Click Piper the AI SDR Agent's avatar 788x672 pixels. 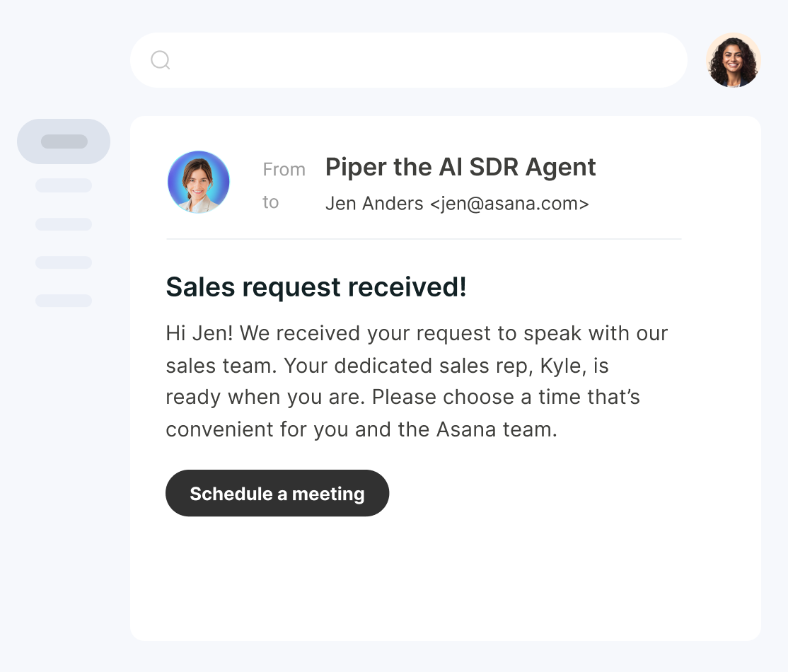click(199, 182)
